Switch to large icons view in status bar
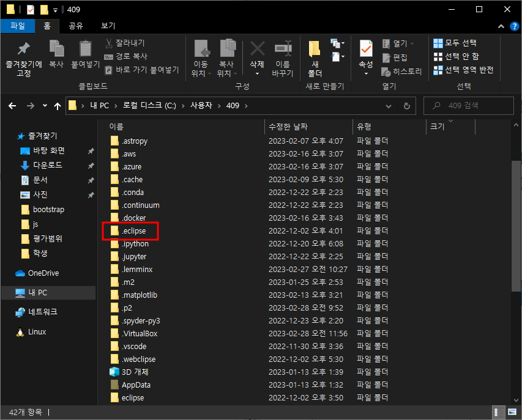Screen dimensions: 522x420 512,412
